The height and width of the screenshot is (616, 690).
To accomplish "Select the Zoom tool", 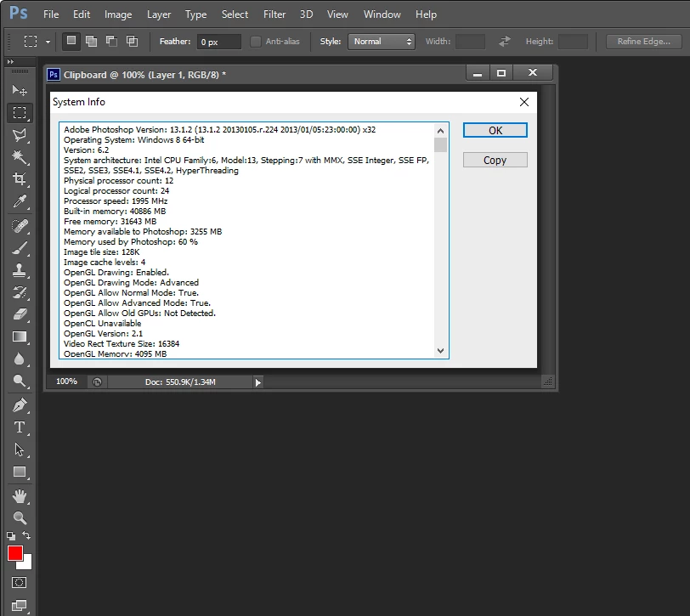I will click(x=20, y=518).
